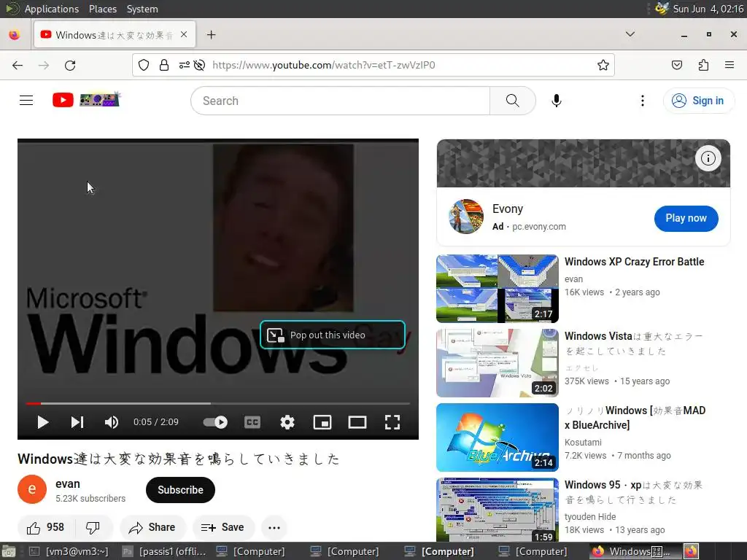Click the clock Sun Jun 4, 02:16
The image size is (747, 560).
pyautogui.click(x=708, y=9)
